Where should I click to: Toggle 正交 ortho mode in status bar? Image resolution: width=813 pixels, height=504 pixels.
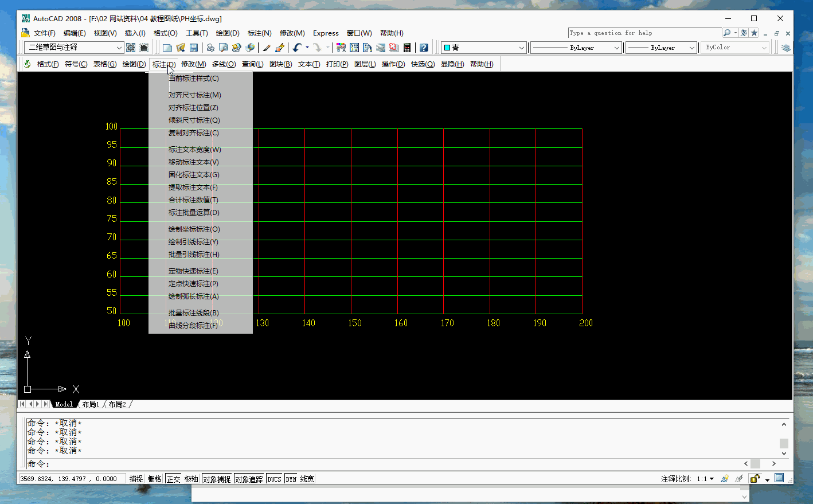click(173, 479)
